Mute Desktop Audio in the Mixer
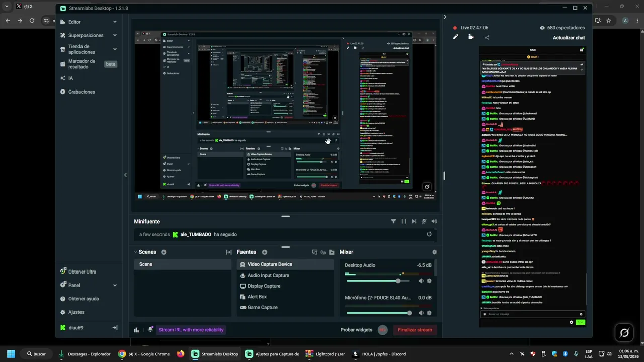 coord(421,281)
